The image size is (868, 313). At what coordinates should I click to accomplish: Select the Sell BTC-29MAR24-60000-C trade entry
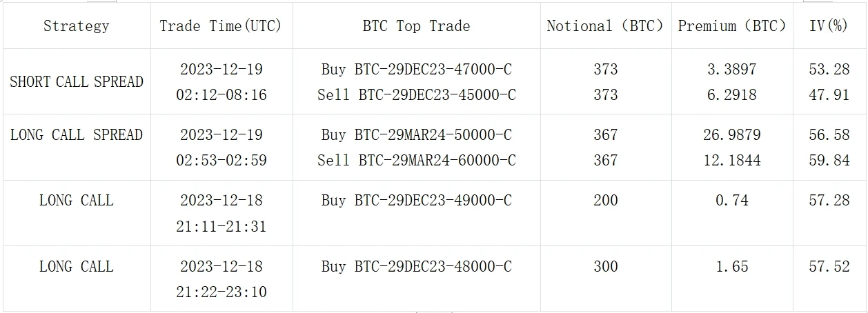[x=417, y=161]
